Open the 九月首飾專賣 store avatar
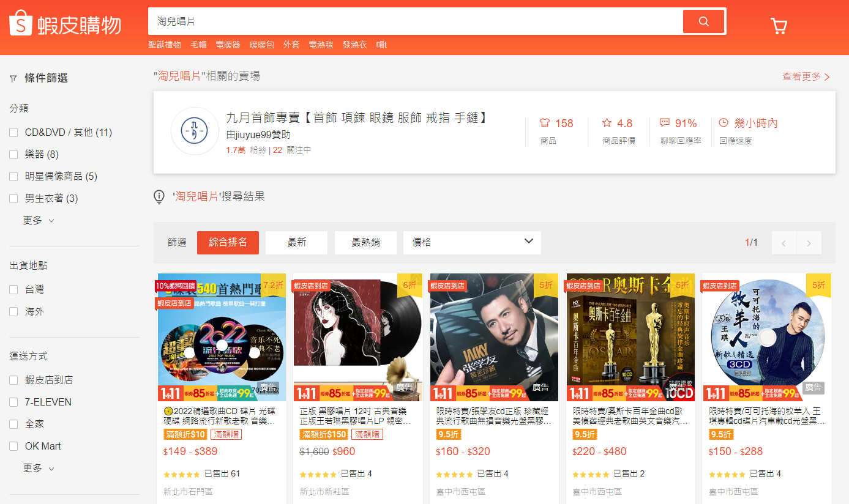This screenshot has width=849, height=504. pyautogui.click(x=194, y=131)
